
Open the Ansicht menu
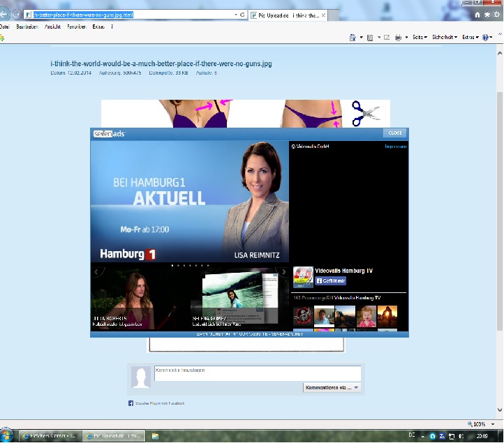click(53, 27)
